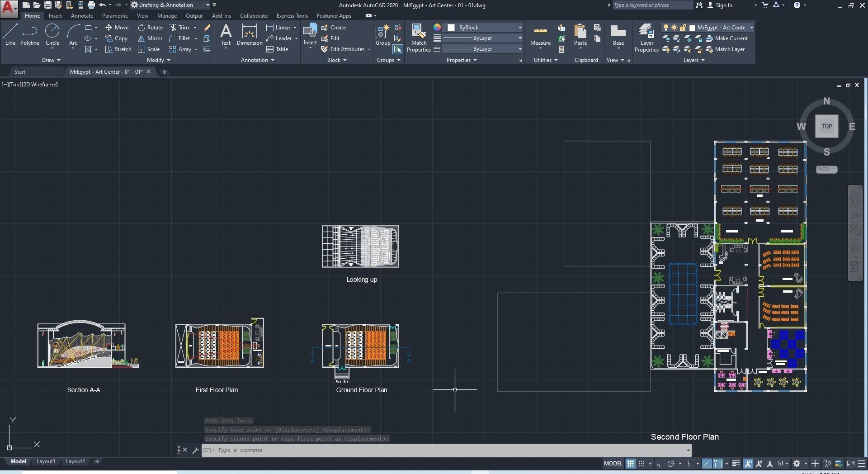Image resolution: width=868 pixels, height=474 pixels.
Task: Toggle lineweight display in status bar
Action: coord(736,464)
